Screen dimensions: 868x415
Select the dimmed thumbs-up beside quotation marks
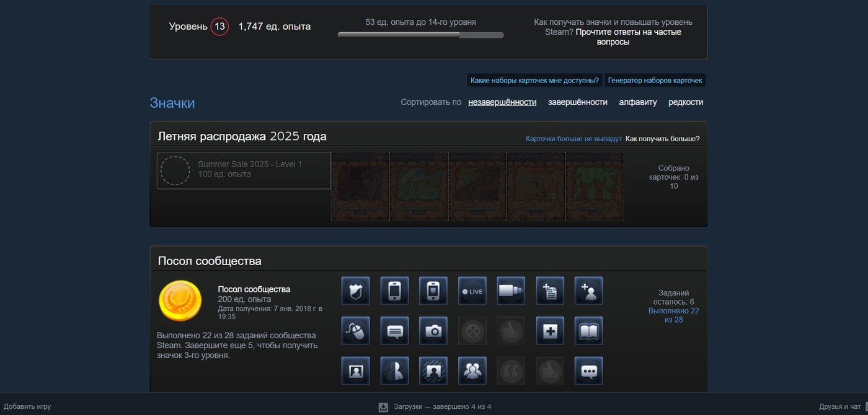[550, 370]
